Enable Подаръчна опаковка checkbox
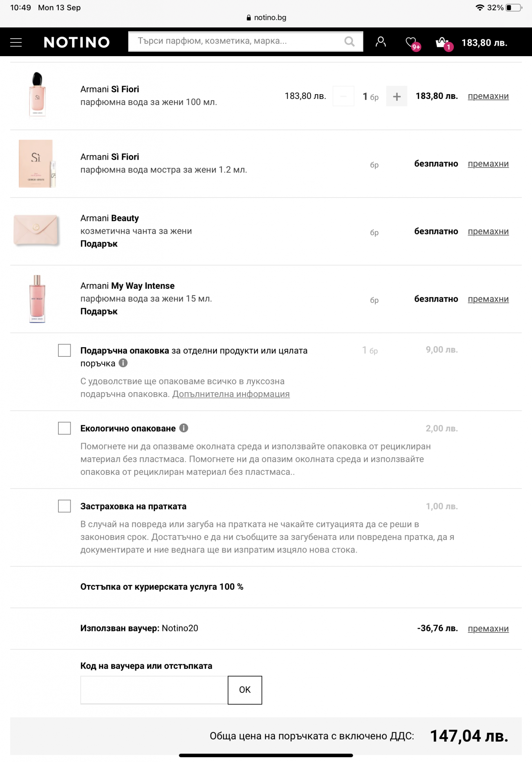 [64, 350]
